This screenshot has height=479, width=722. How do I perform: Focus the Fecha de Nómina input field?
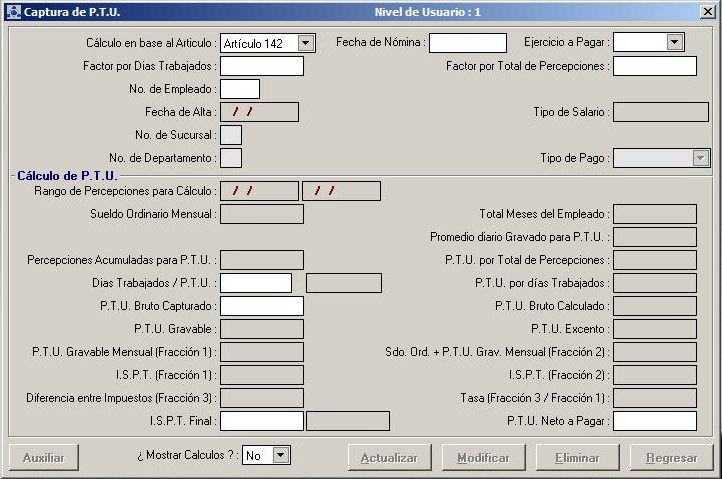click(467, 43)
